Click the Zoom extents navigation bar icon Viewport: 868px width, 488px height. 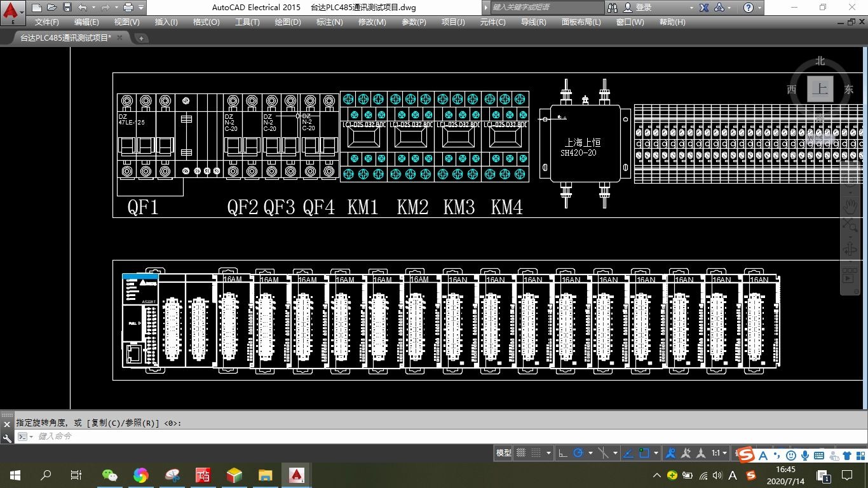(x=850, y=224)
